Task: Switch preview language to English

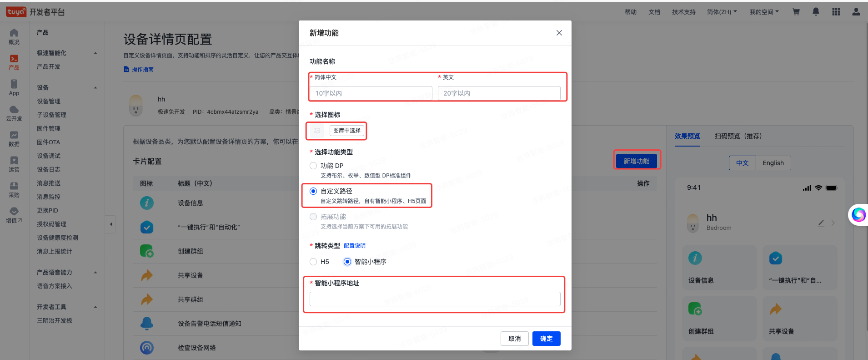Action: point(773,163)
